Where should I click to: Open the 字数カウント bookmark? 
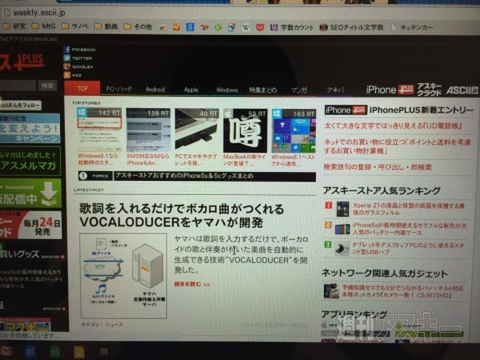(x=292, y=27)
